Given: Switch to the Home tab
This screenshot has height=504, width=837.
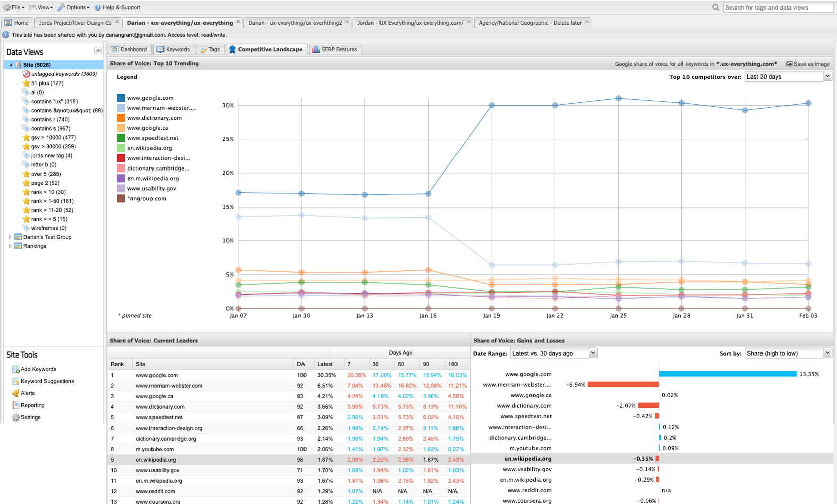Looking at the screenshot, I should (17, 23).
